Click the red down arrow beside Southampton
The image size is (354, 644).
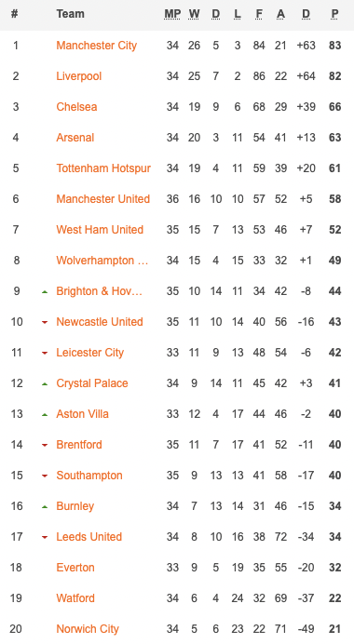pos(45,476)
